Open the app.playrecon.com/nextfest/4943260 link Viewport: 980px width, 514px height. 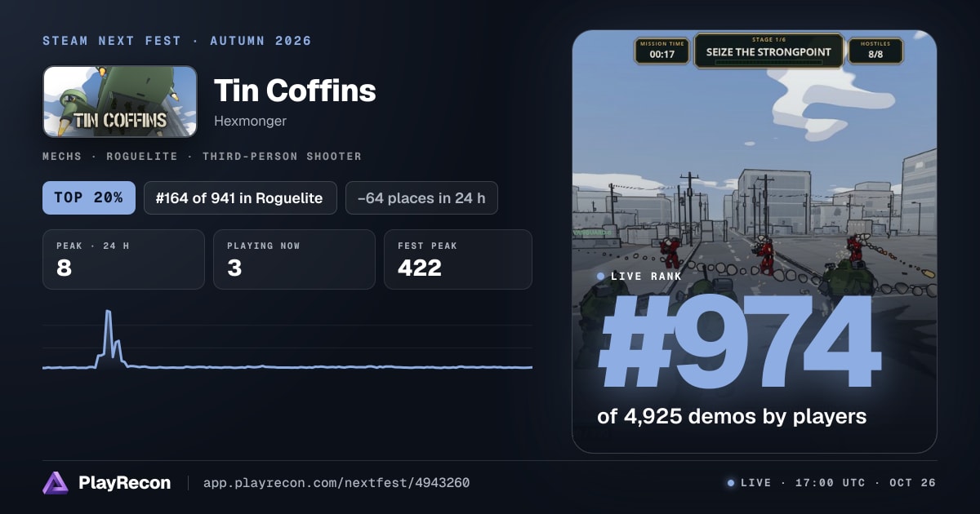click(x=336, y=483)
